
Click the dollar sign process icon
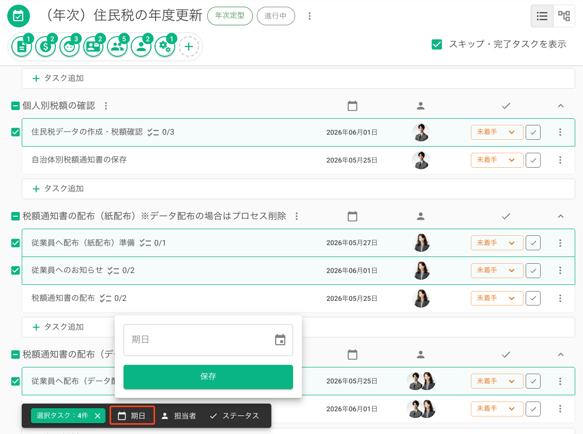45,47
